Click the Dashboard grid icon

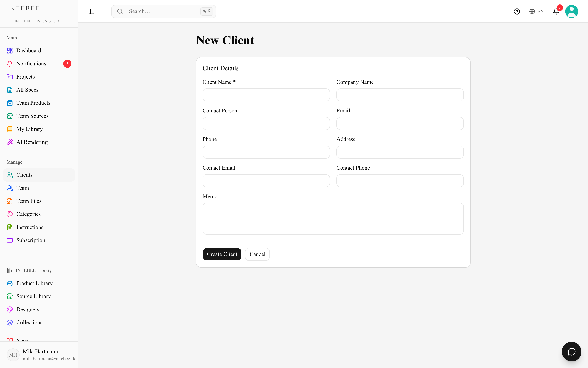pyautogui.click(x=10, y=51)
